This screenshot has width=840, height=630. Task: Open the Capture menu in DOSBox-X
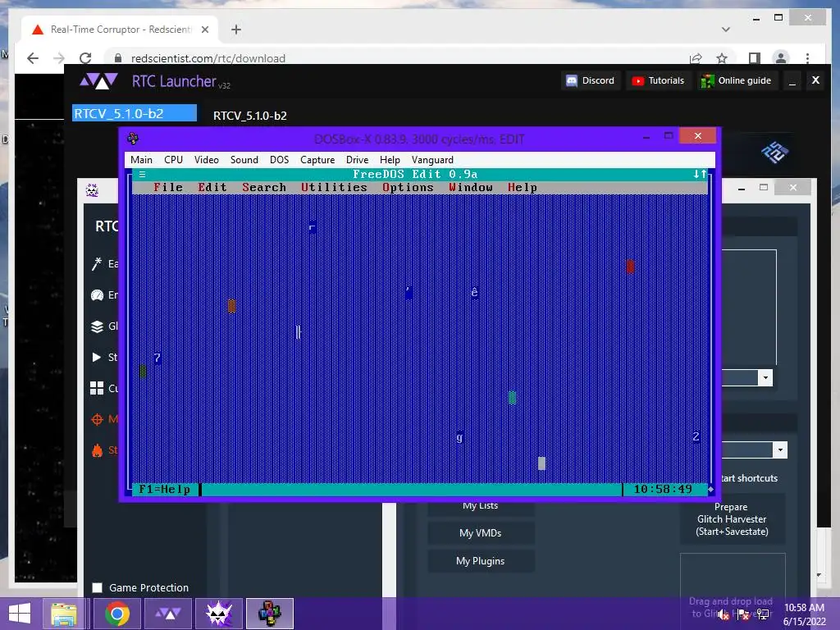point(317,160)
